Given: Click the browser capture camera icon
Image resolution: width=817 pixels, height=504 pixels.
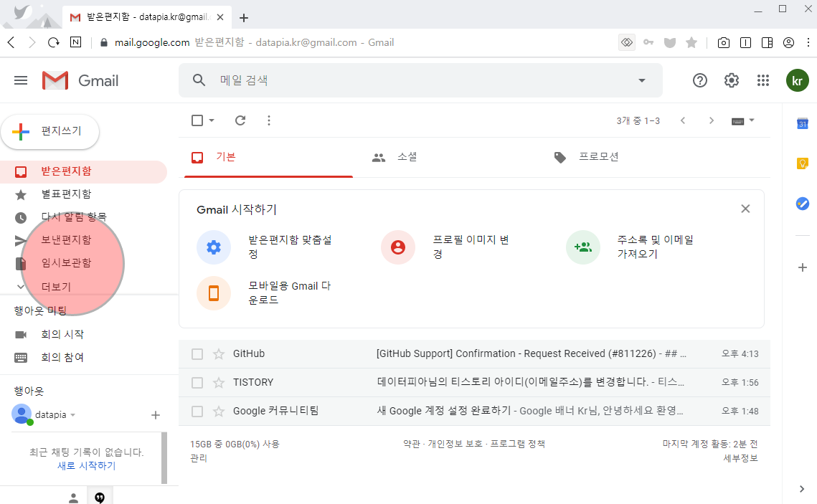Looking at the screenshot, I should (723, 43).
